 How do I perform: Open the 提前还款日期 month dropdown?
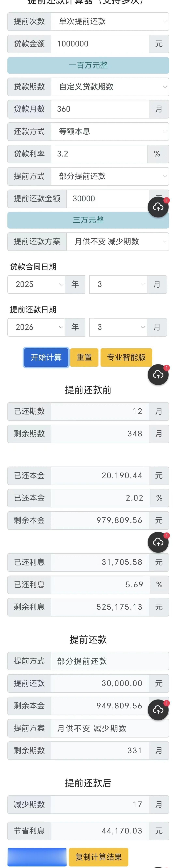118,327
